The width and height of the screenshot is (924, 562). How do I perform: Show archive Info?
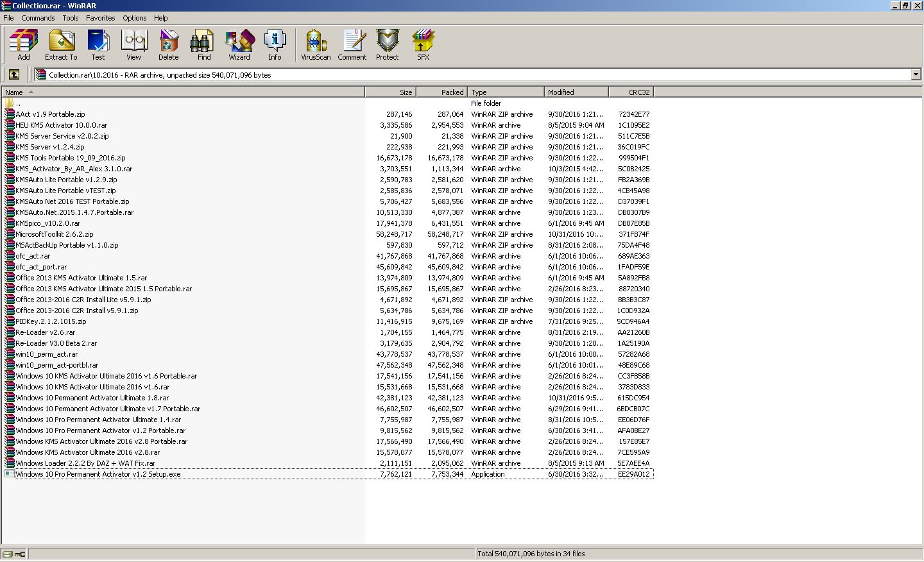click(x=275, y=44)
